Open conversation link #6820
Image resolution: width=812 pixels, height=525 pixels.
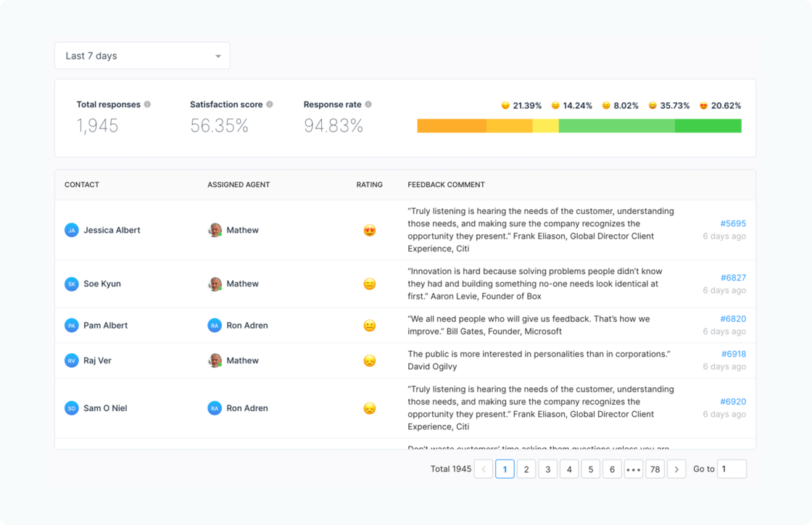733,319
